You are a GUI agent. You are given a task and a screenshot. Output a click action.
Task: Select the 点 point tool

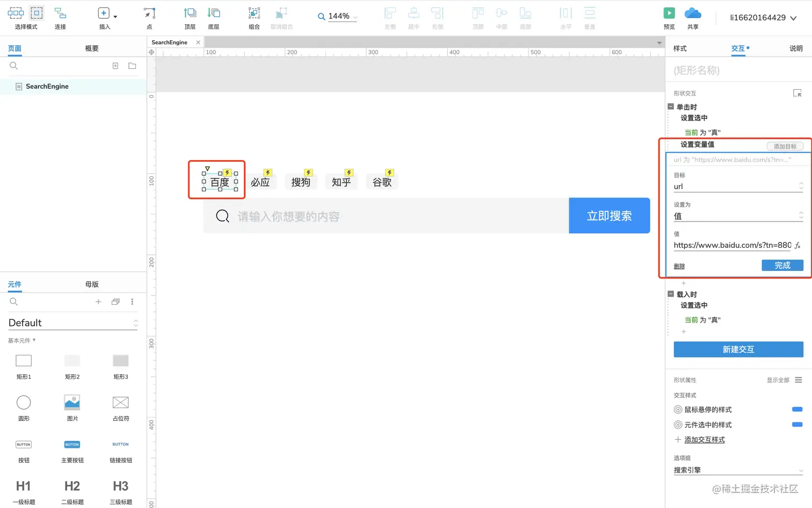coord(149,13)
